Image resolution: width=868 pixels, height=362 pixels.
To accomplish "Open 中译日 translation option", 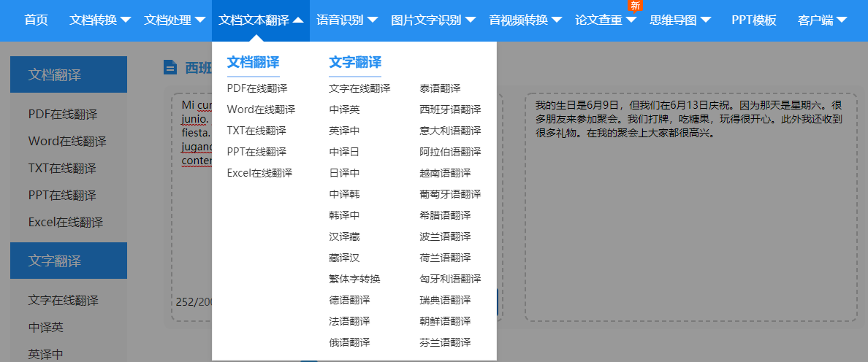I will pyautogui.click(x=344, y=152).
